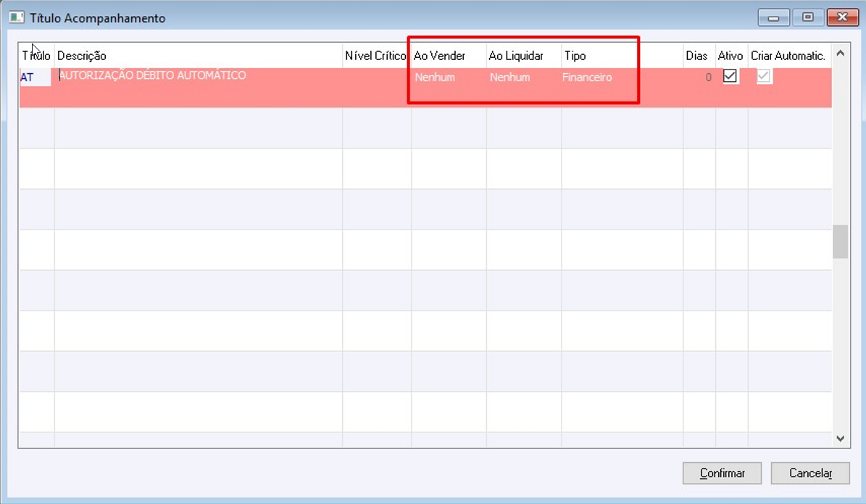The width and height of the screenshot is (866, 504).
Task: Select the Ativo column header
Action: point(731,56)
